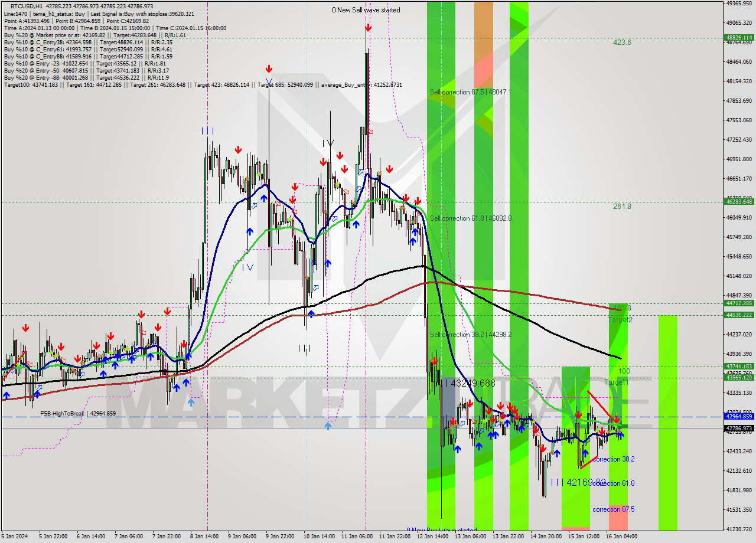Click the red sell arrow at top peak
This screenshot has height=543, width=756.
coord(368,28)
